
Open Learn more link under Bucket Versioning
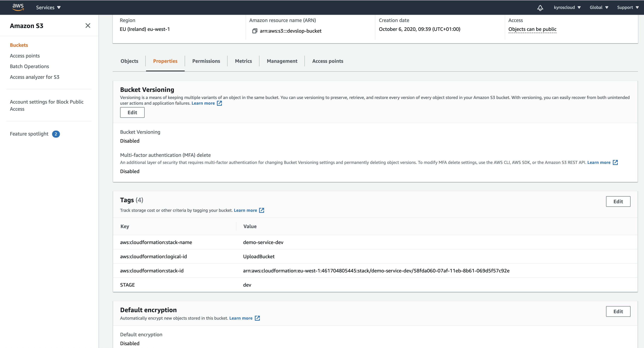[x=203, y=103]
